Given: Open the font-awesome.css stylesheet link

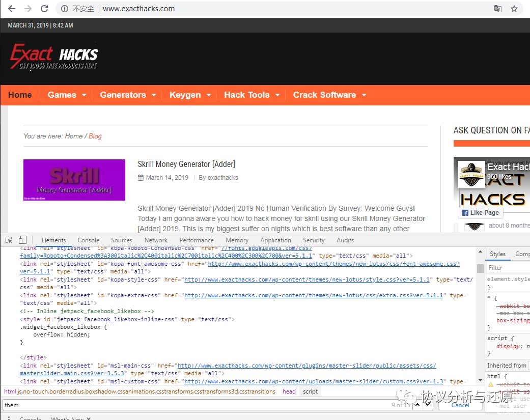Looking at the screenshot, I should coord(333,264).
